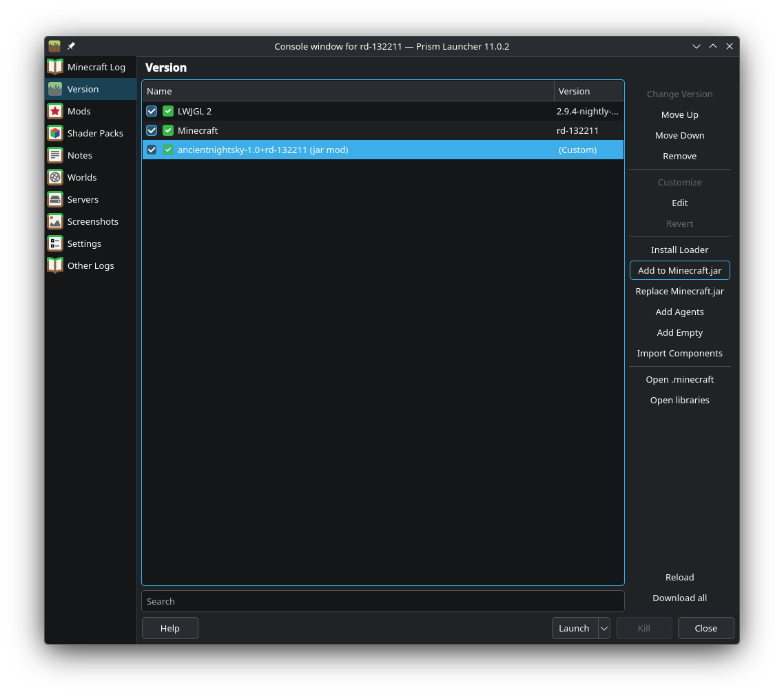Select ancientnightsky-1.0+rd-132211 (jar mod) row
This screenshot has width=784, height=697.
point(383,150)
